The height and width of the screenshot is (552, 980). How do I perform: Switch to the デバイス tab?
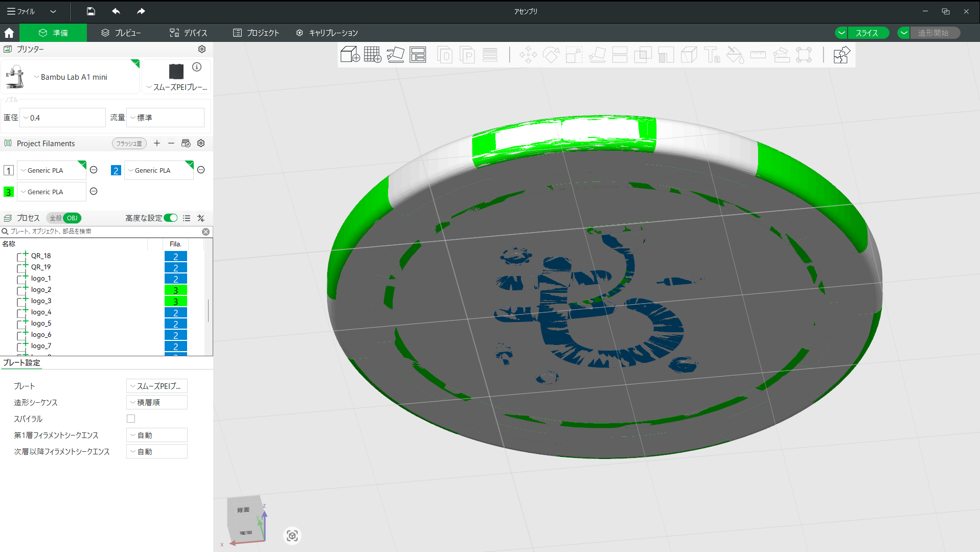click(189, 33)
